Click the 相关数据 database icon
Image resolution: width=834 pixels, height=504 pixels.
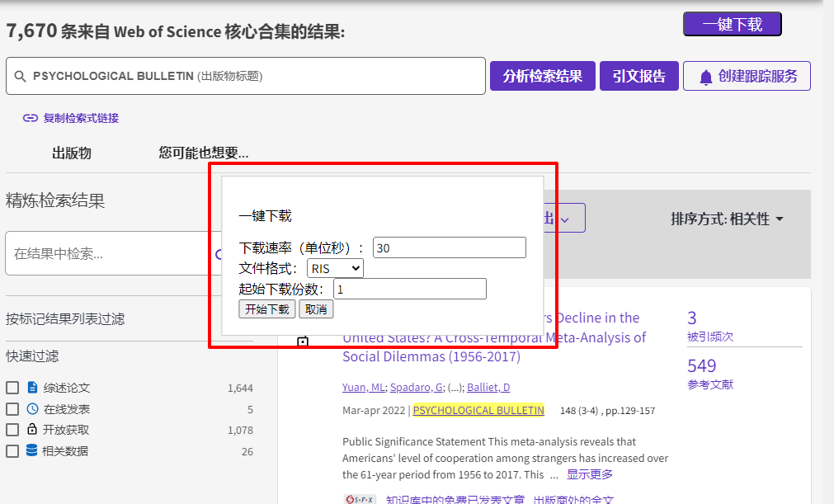[32, 450]
